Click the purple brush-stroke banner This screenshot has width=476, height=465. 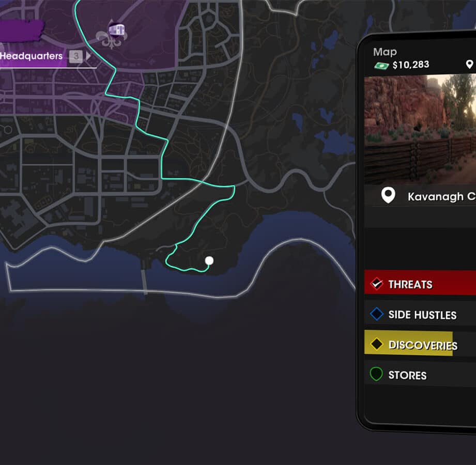tap(21, 30)
